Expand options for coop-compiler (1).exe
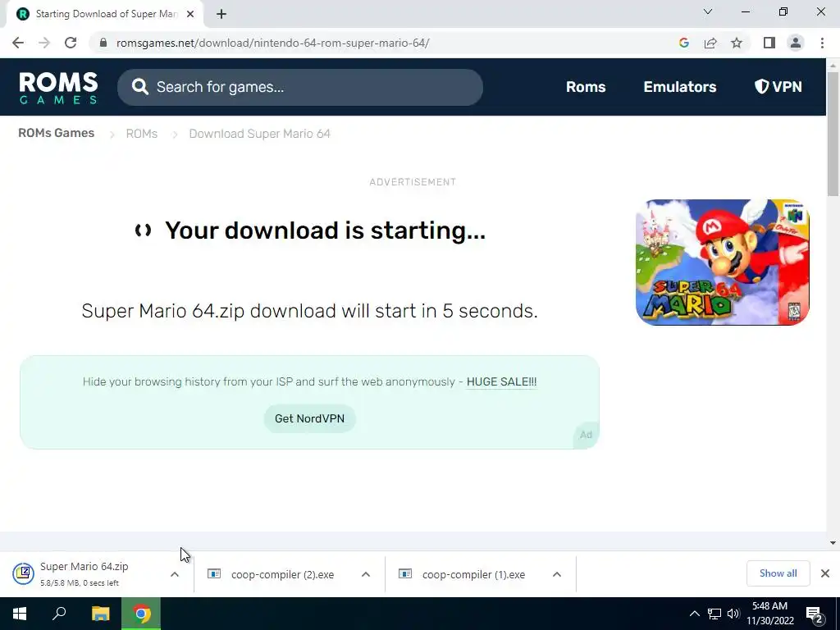840x630 pixels. (x=557, y=574)
